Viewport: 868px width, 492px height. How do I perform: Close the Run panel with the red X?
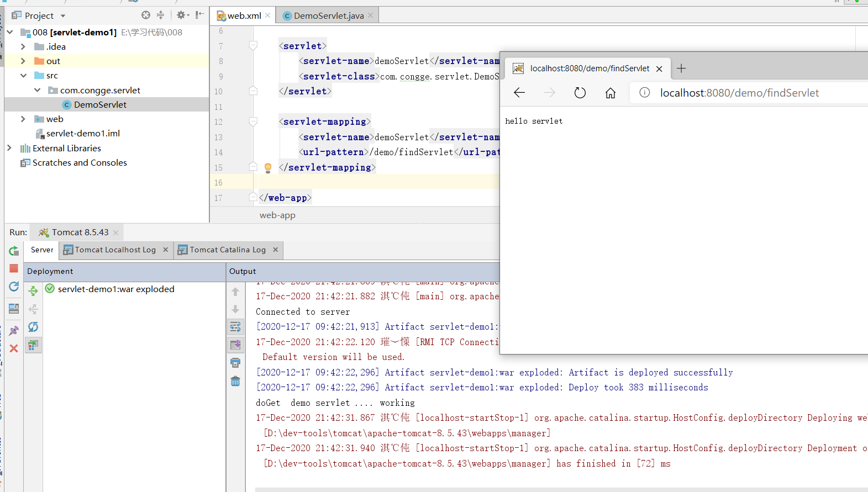point(14,348)
